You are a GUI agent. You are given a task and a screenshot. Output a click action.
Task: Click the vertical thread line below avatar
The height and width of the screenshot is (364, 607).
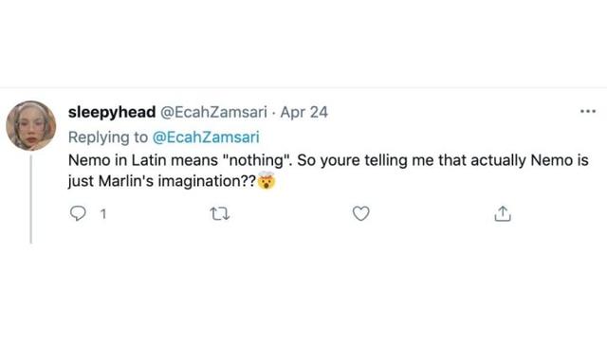click(x=31, y=199)
